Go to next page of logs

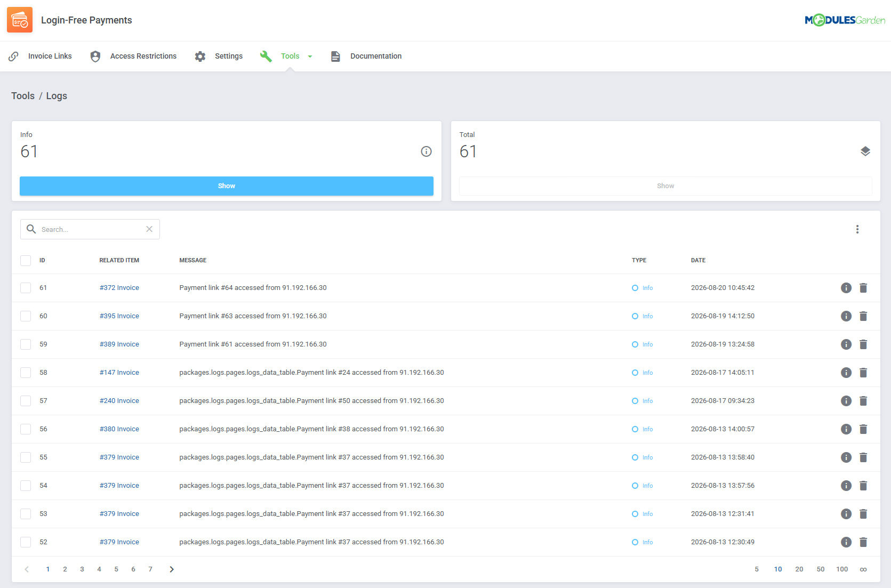(x=172, y=569)
